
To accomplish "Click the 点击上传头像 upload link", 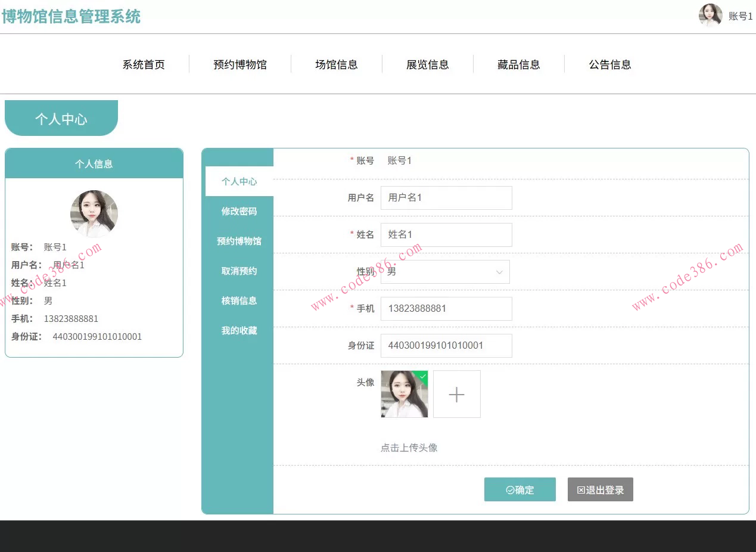I will [x=409, y=448].
